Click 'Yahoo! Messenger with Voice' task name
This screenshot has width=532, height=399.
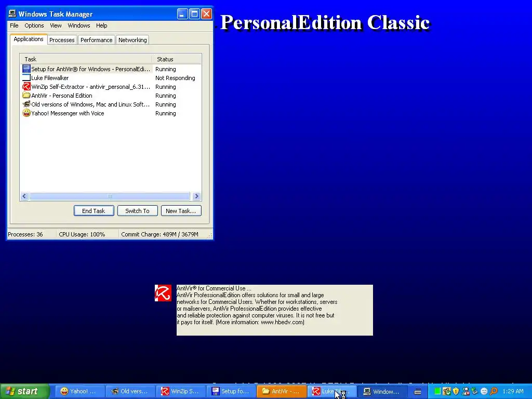click(x=68, y=113)
